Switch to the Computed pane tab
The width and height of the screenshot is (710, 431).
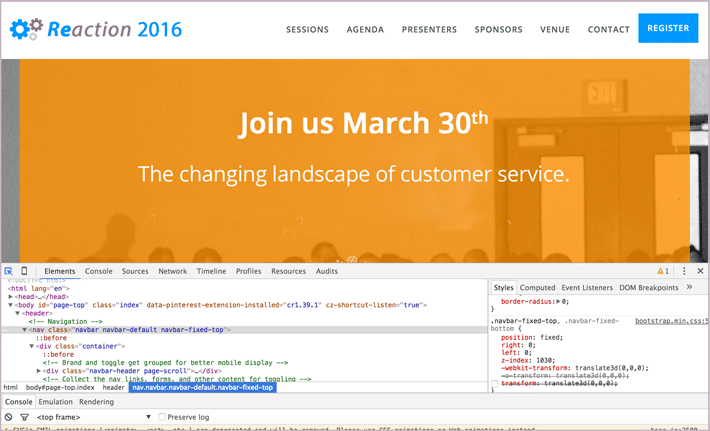537,287
